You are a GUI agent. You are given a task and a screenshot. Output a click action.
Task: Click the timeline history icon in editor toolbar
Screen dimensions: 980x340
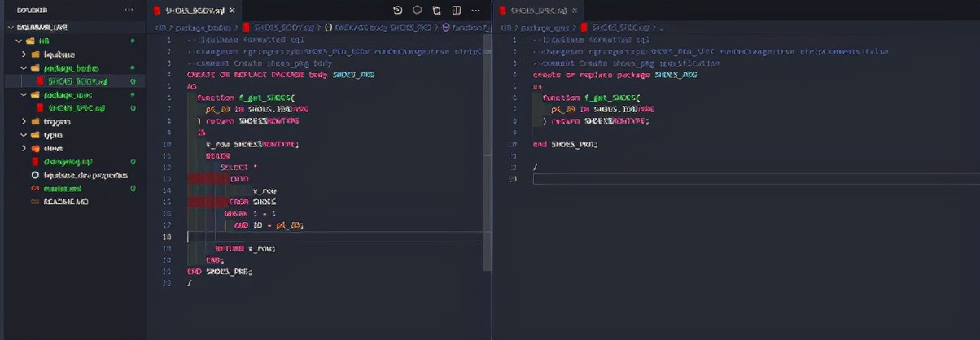pos(397,10)
